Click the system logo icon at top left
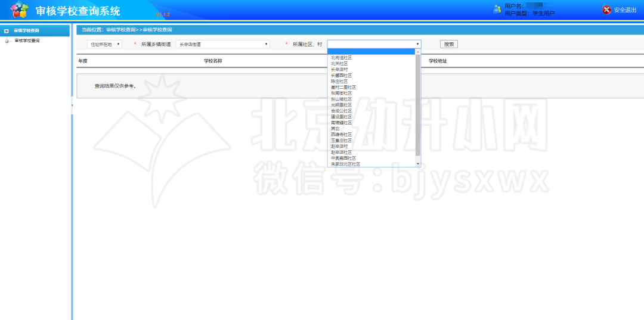 (x=20, y=10)
